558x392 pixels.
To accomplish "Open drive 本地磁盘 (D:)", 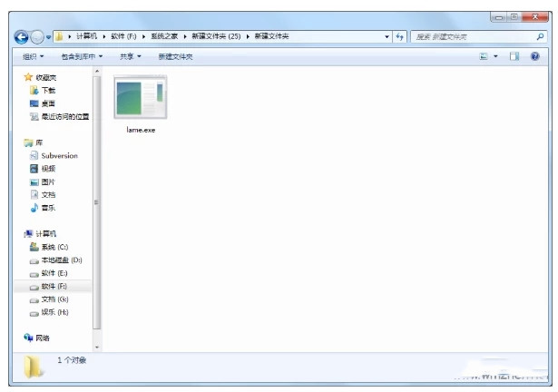I will pyautogui.click(x=62, y=260).
